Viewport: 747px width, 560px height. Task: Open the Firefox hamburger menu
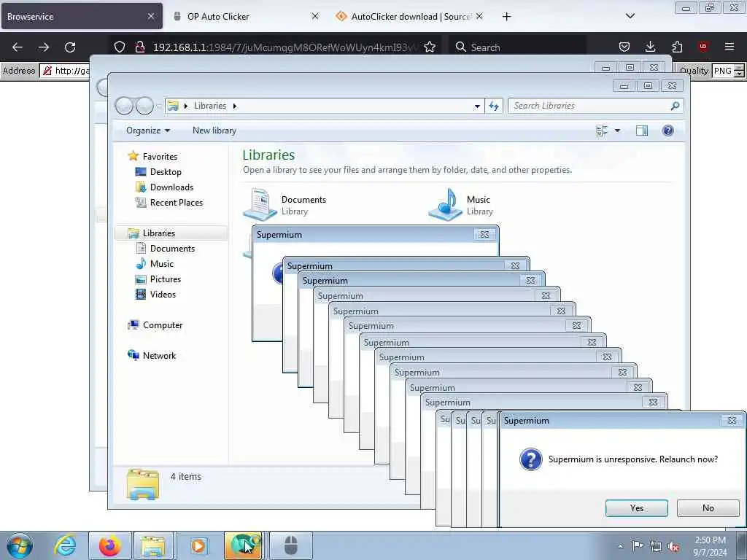pos(729,47)
